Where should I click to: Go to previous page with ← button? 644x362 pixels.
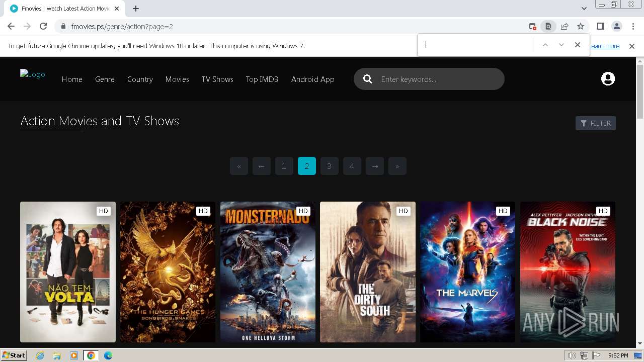tap(262, 166)
